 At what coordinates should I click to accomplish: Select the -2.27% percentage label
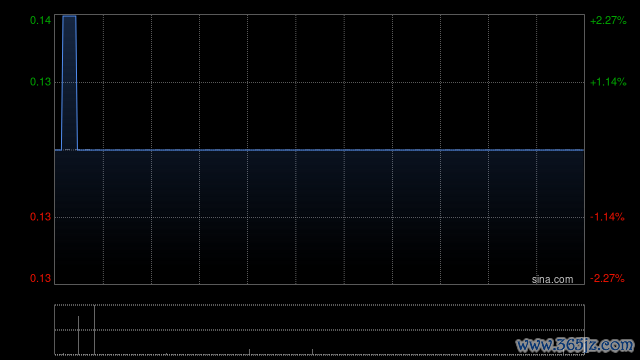tap(607, 278)
